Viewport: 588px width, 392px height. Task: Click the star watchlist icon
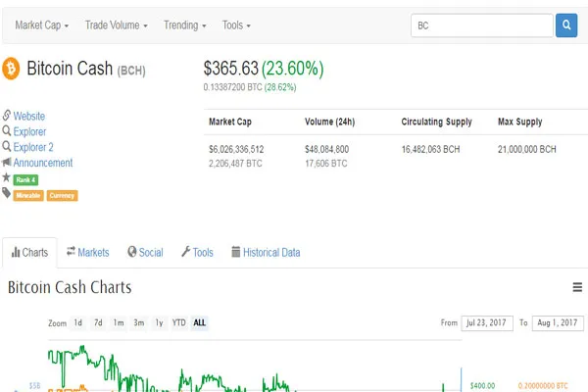tap(6, 177)
